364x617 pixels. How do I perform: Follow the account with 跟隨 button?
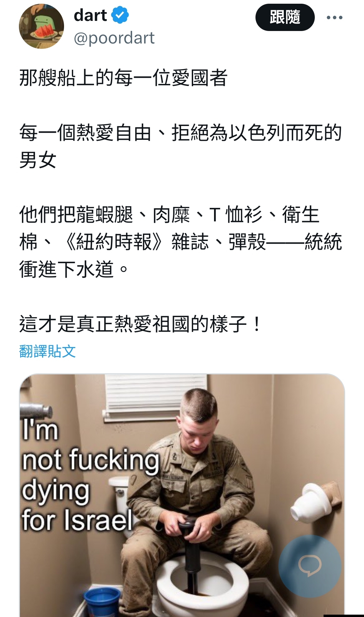click(x=285, y=18)
